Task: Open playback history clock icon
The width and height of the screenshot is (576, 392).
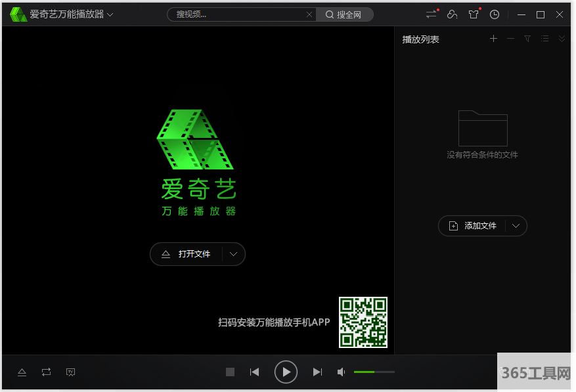Action: click(495, 14)
